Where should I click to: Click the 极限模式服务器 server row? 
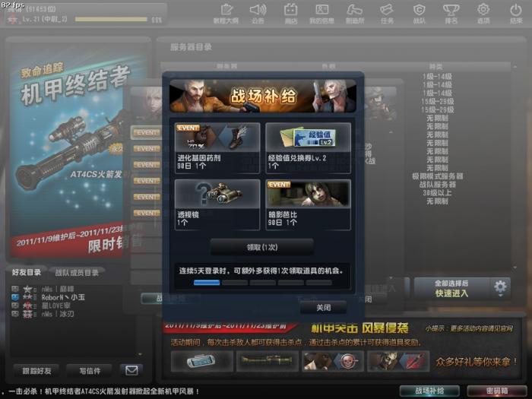tap(437, 176)
